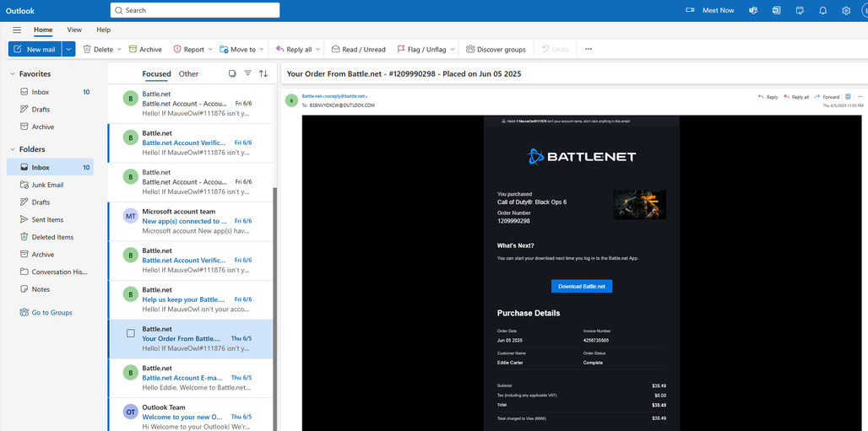The height and width of the screenshot is (431, 868).
Task: Collapse the Folders section
Action: click(x=12, y=149)
